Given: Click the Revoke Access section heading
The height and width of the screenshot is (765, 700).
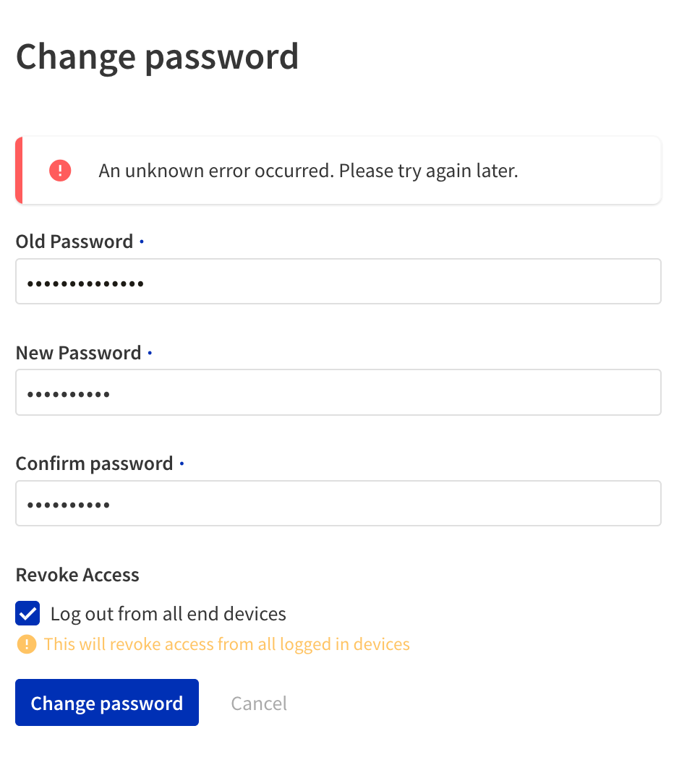Looking at the screenshot, I should coord(77,575).
